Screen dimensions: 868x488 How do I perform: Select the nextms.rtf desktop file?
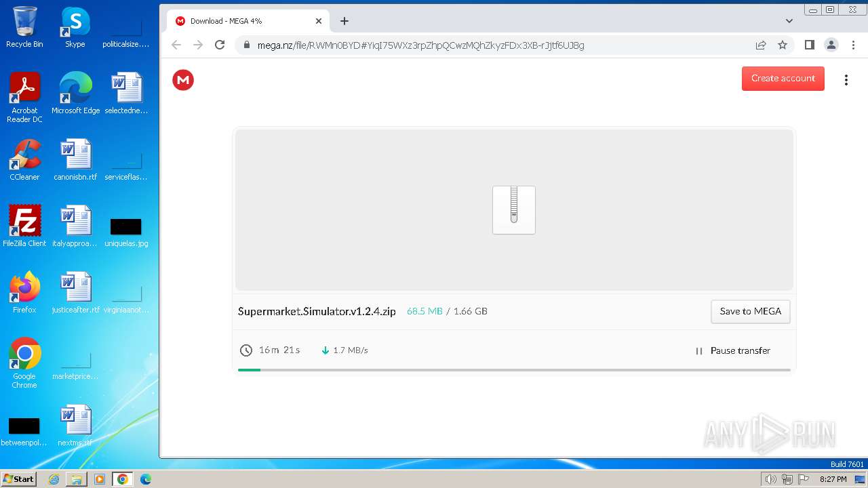point(75,426)
